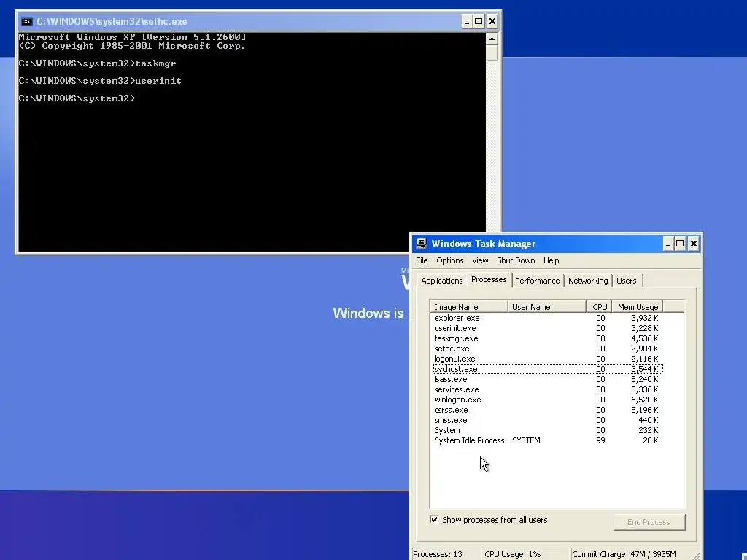Maximize the Windows Task Manager window
Screen dimensions: 747x560
tap(681, 244)
